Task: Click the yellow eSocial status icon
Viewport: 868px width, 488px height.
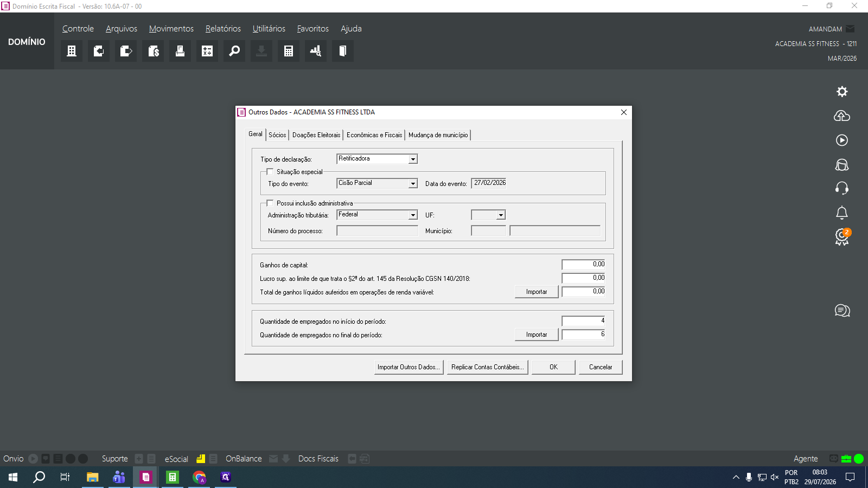Action: pyautogui.click(x=201, y=459)
